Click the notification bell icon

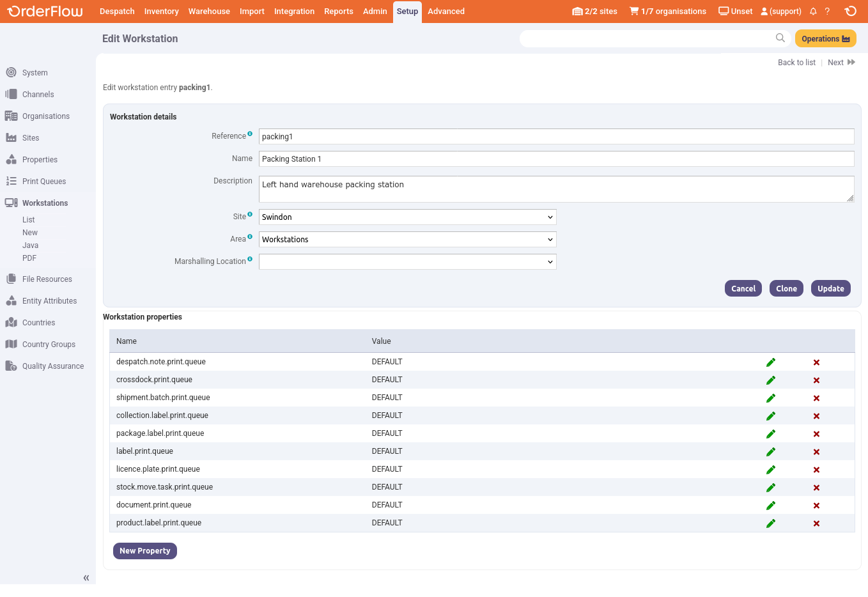pos(813,12)
